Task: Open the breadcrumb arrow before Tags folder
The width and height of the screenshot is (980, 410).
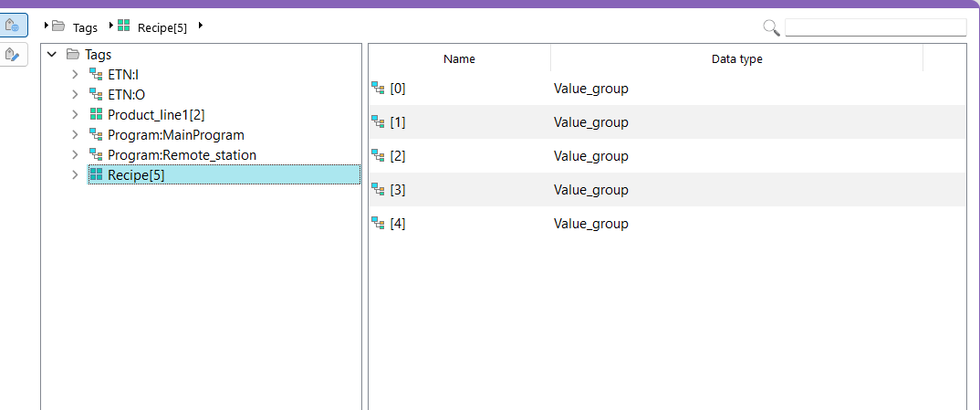Action: [x=46, y=26]
